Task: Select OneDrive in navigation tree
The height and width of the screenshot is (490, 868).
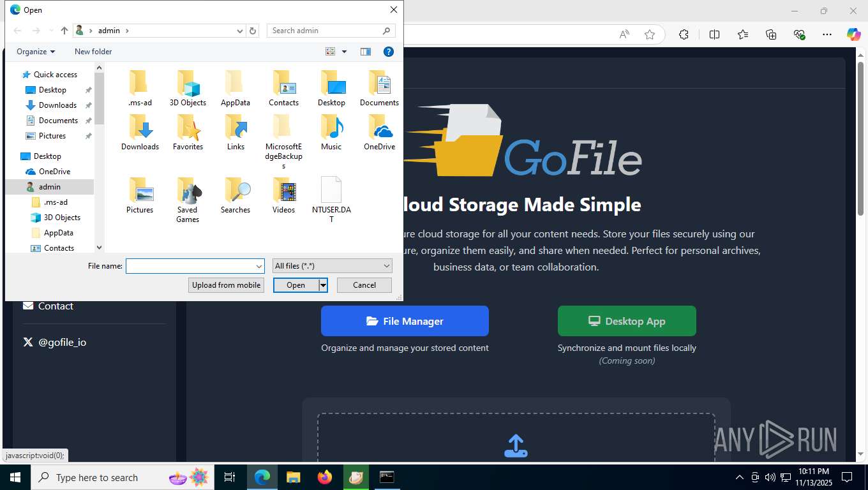Action: pyautogui.click(x=54, y=172)
